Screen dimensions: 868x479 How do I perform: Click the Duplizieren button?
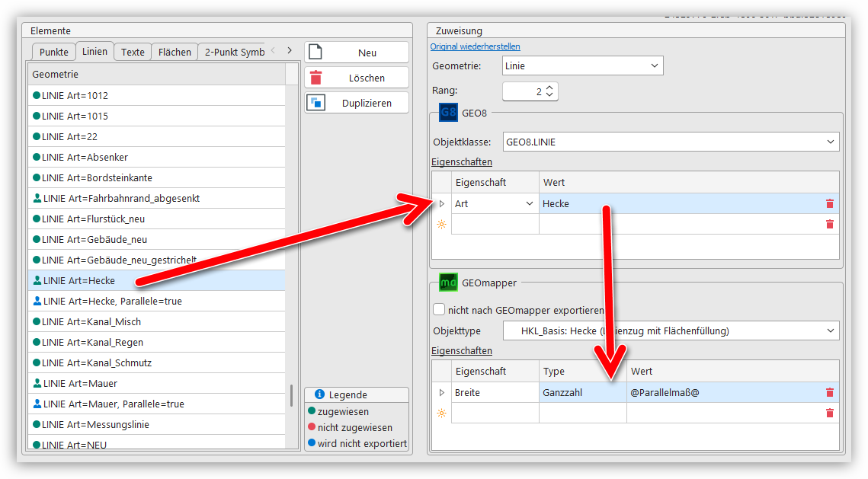click(357, 103)
